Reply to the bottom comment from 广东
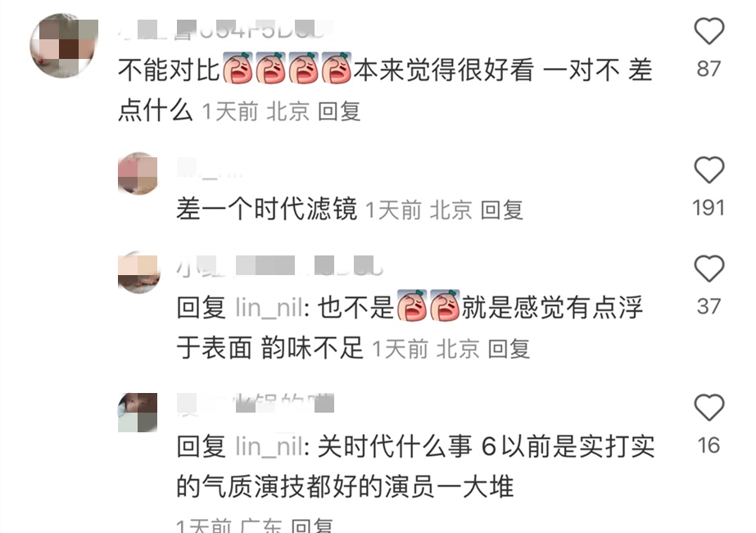The image size is (756, 533). pos(312,526)
